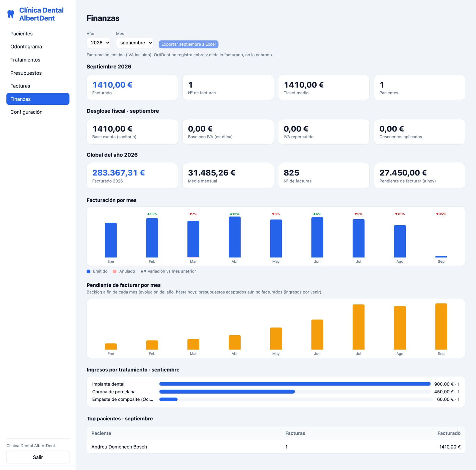476x470 pixels.
Task: Click the Salir button
Action: pos(38,457)
